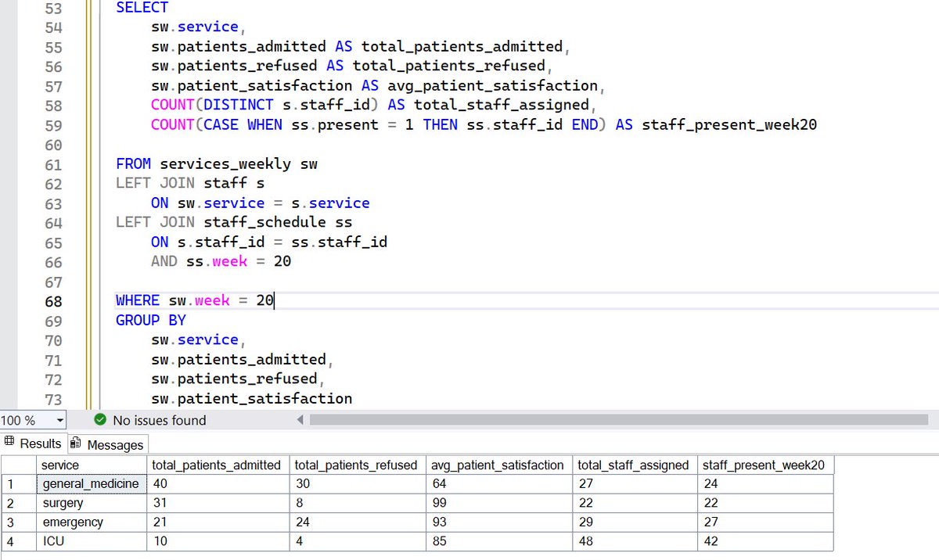939x560 pixels.
Task: Click refused value 24 for emergency
Action: (x=358, y=522)
